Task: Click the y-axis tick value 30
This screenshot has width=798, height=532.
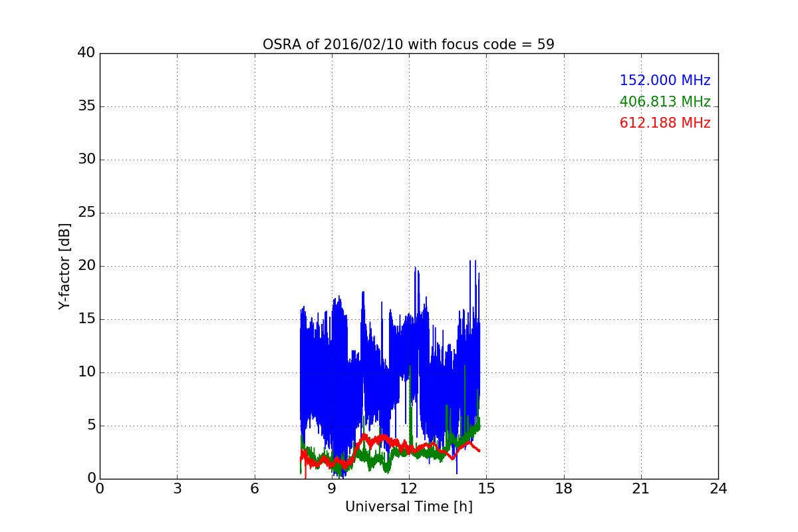Action: [x=86, y=160]
